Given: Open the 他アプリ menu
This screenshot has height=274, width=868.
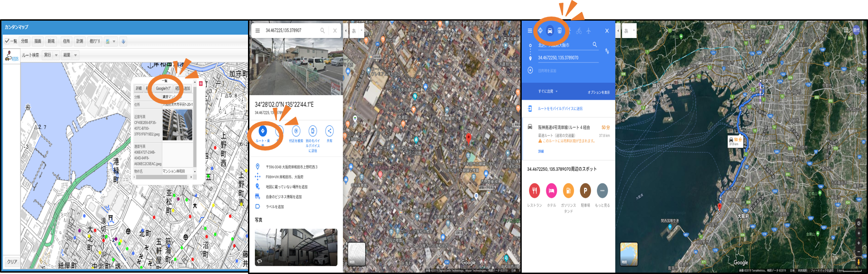Looking at the screenshot, I should [x=95, y=41].
